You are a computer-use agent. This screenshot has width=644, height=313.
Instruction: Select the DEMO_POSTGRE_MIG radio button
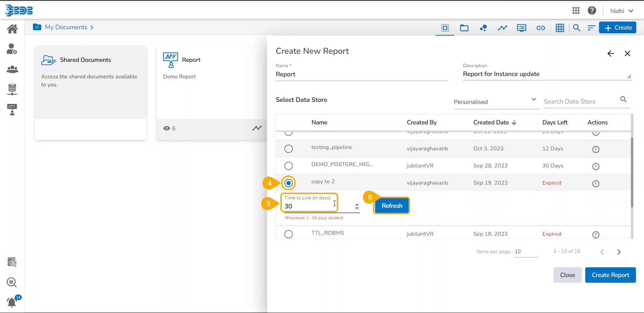coord(288,166)
